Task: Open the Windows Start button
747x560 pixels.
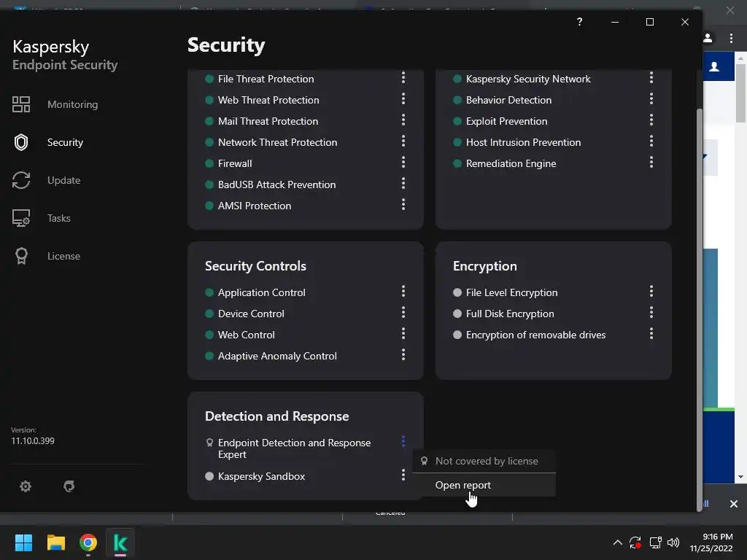Action: click(23, 542)
